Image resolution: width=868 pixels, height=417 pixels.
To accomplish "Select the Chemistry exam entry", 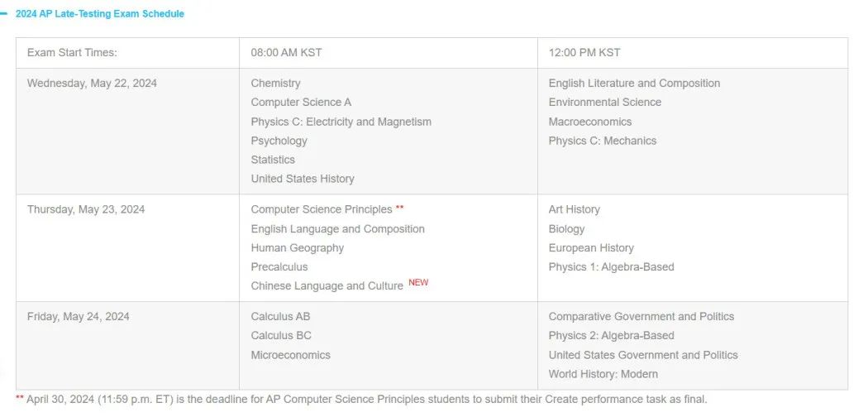I will tap(275, 83).
